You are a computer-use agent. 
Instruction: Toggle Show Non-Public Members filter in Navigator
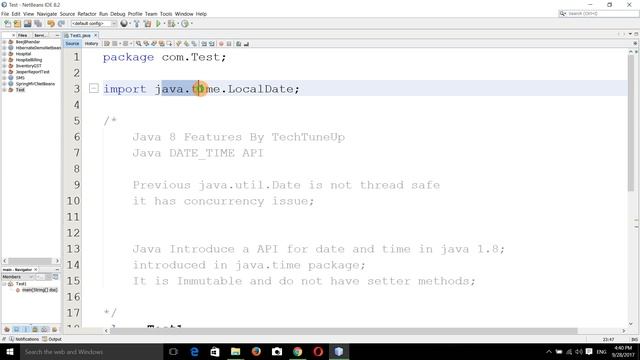click(35, 329)
